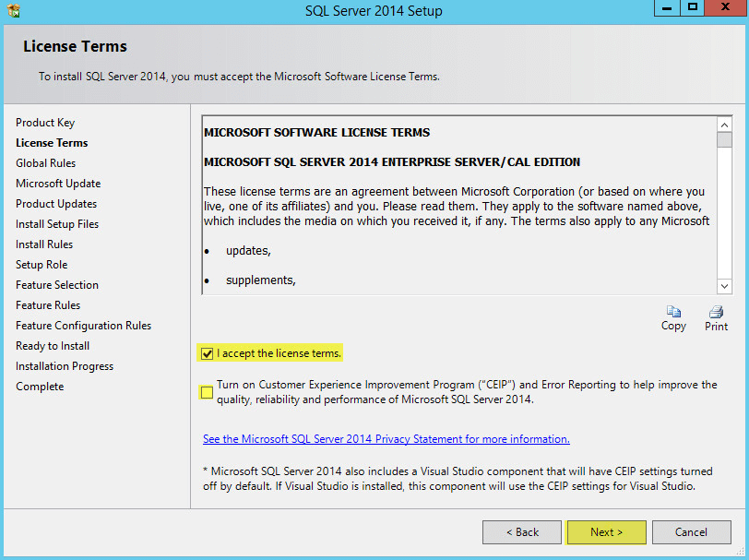Viewport: 749px width, 560px height.
Task: Click the Print icon for license text
Action: pos(716,312)
